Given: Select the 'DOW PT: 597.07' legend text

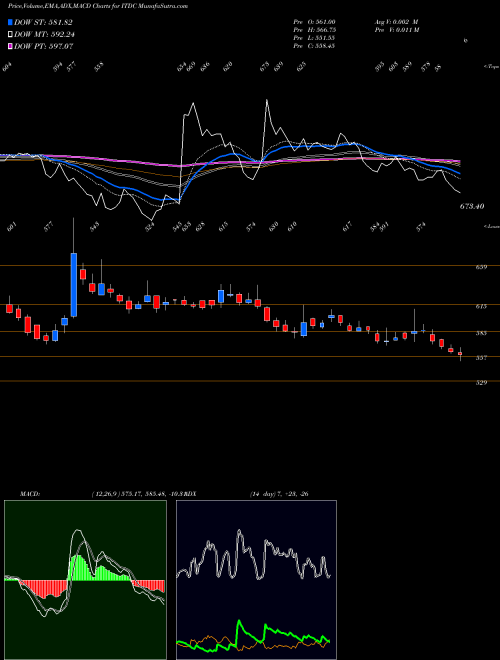Looking at the screenshot, I should pyautogui.click(x=44, y=46).
